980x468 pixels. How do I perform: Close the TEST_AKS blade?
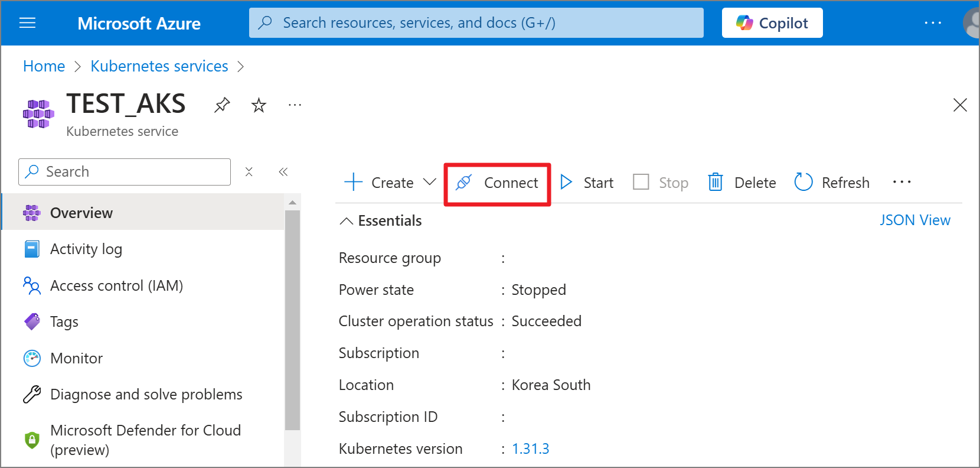[x=960, y=105]
